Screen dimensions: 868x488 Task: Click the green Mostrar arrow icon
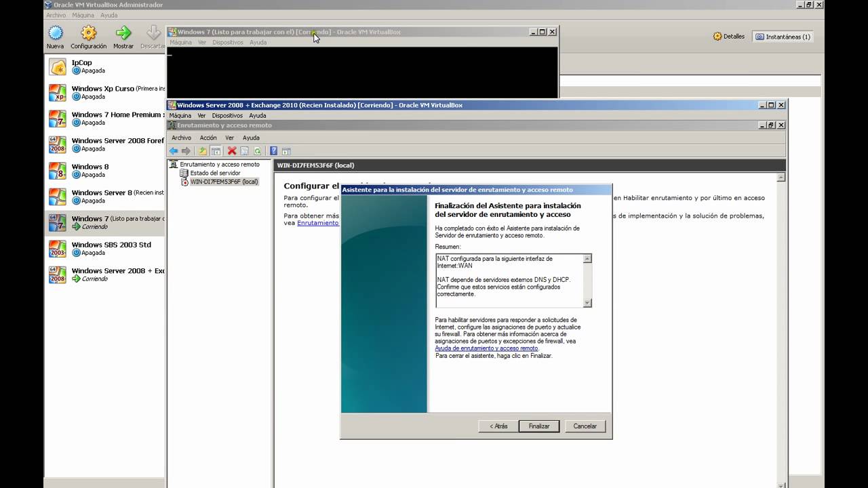[x=123, y=33]
